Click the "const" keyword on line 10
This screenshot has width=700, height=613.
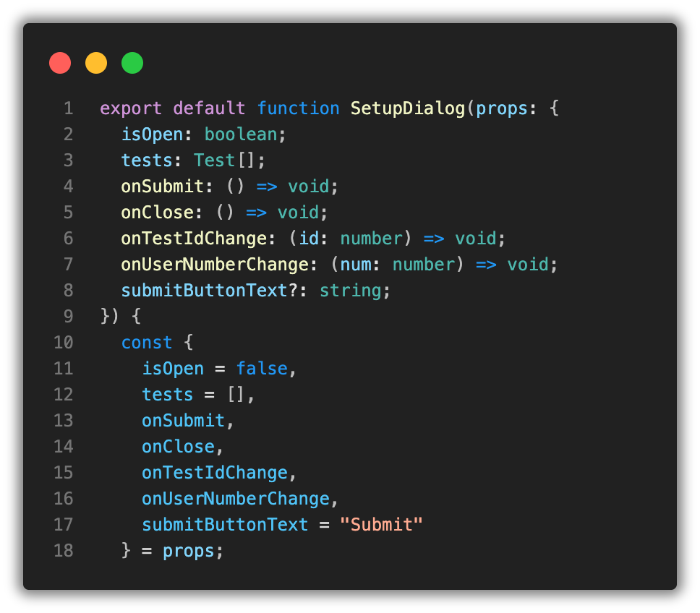tap(147, 342)
